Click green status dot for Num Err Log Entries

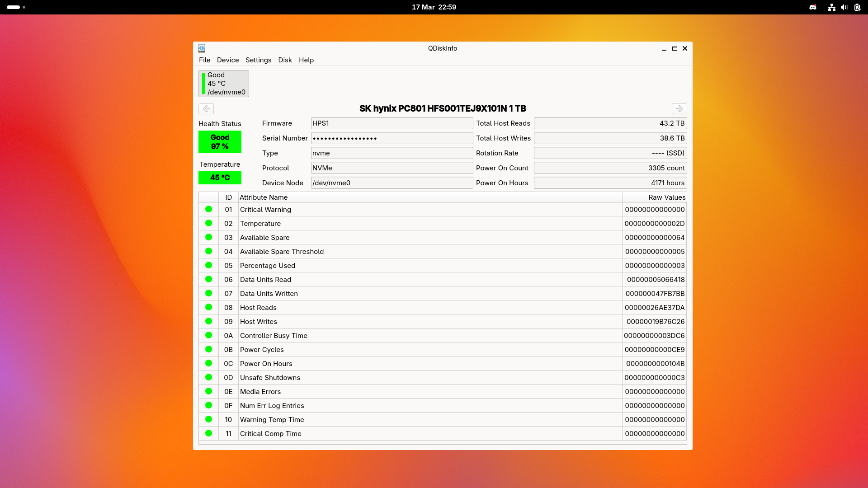coord(208,405)
